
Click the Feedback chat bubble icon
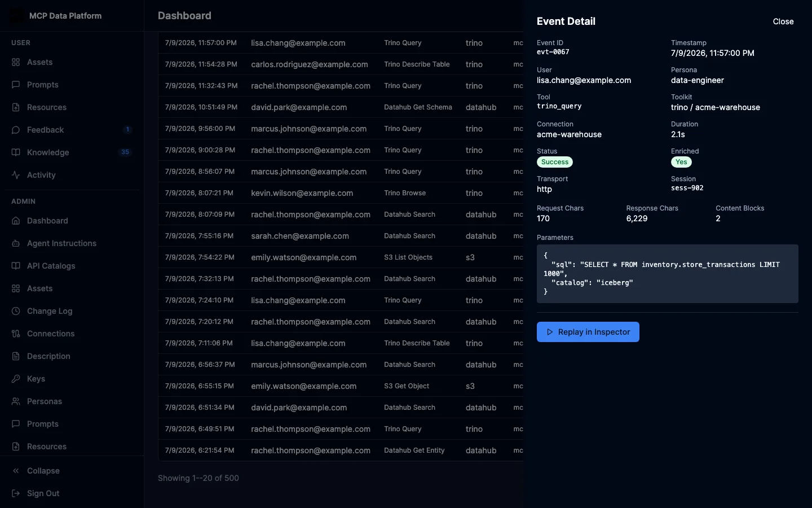(x=16, y=130)
